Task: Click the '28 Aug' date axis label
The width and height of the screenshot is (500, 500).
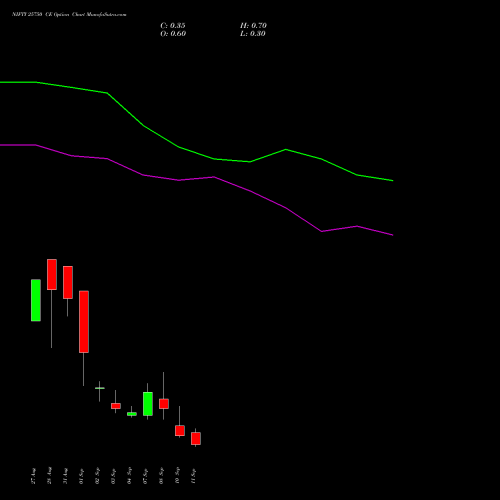Action: [x=49, y=476]
